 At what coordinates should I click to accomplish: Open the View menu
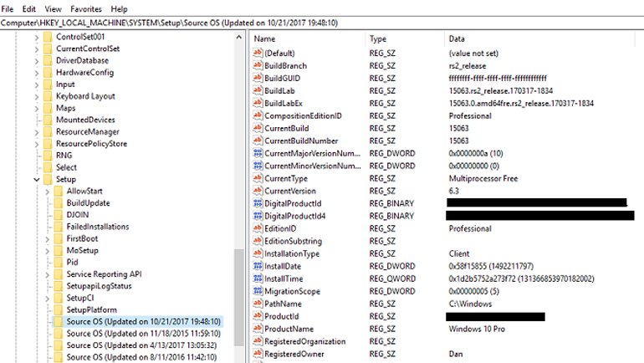coord(53,8)
